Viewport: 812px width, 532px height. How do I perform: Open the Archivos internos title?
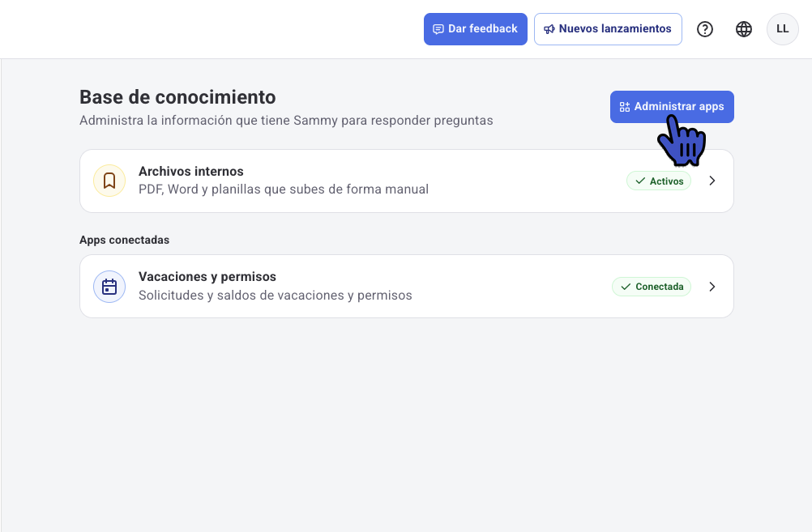click(x=191, y=172)
